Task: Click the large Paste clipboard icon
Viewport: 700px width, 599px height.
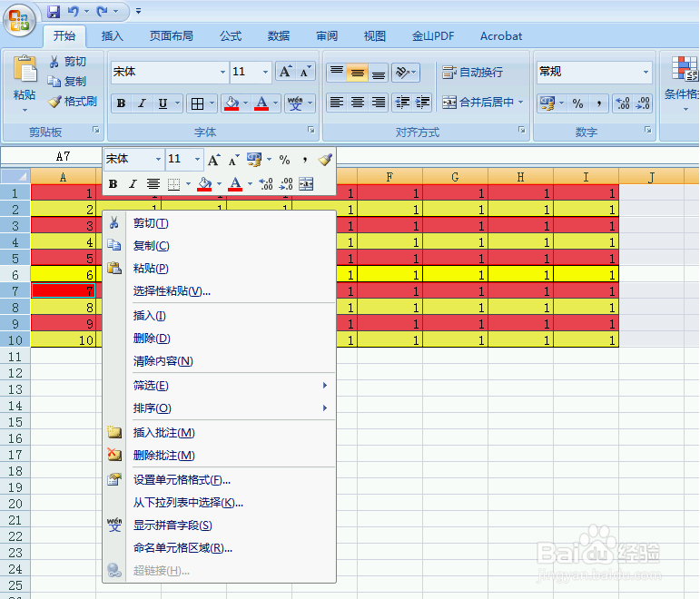Action: pos(25,69)
